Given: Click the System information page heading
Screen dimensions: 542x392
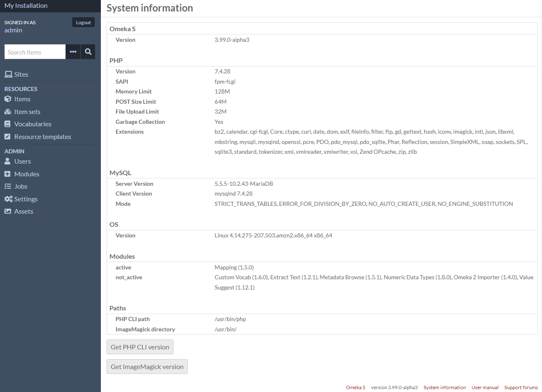Looking at the screenshot, I should tap(150, 8).
